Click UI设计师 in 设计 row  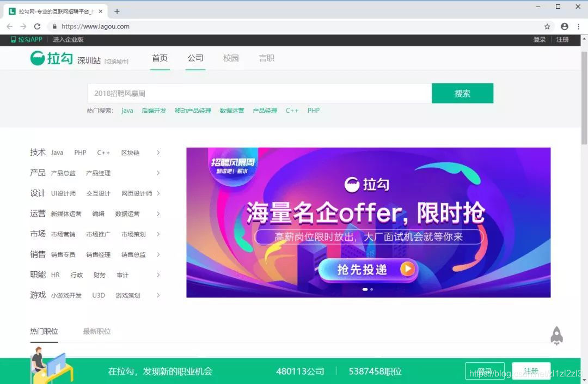63,193
